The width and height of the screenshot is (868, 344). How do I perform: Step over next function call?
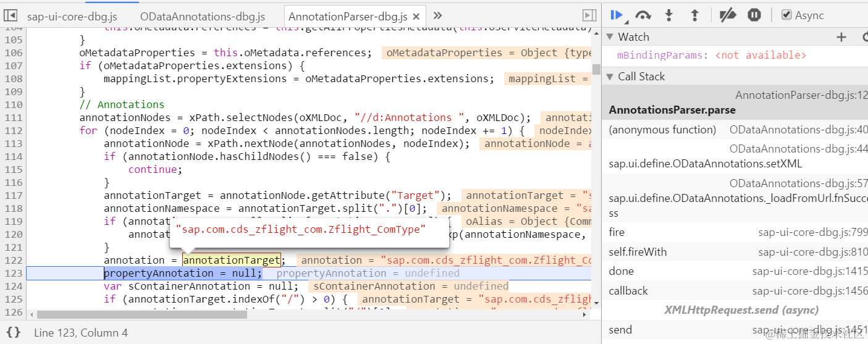(643, 15)
